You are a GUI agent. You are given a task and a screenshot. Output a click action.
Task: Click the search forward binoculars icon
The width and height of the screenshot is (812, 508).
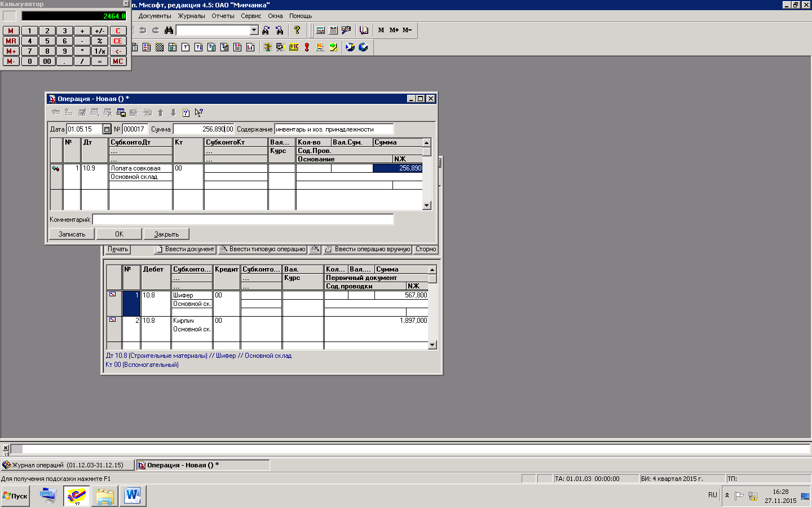[x=266, y=30]
